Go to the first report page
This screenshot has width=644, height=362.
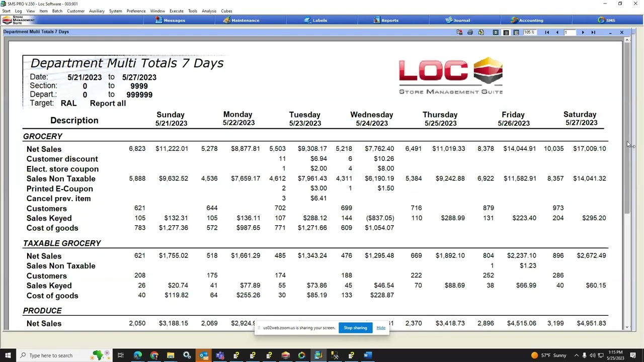click(x=547, y=32)
